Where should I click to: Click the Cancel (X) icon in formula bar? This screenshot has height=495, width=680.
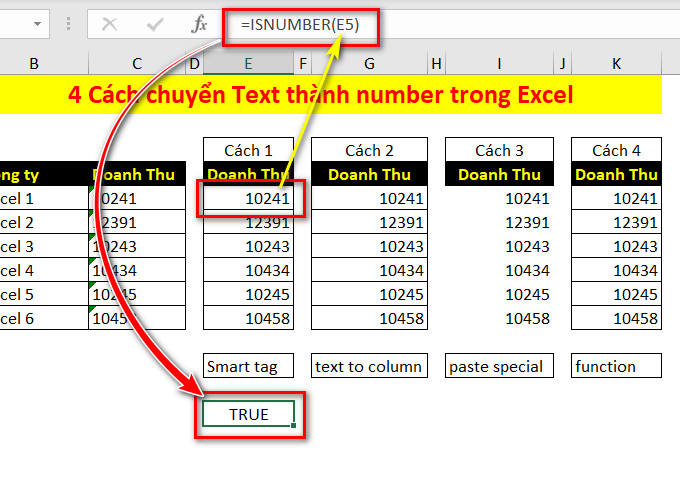[x=109, y=24]
